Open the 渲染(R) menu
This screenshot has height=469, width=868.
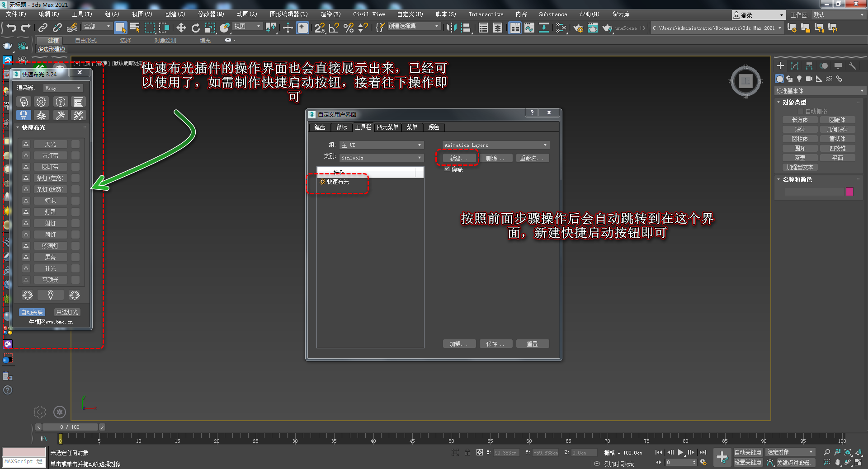330,14
